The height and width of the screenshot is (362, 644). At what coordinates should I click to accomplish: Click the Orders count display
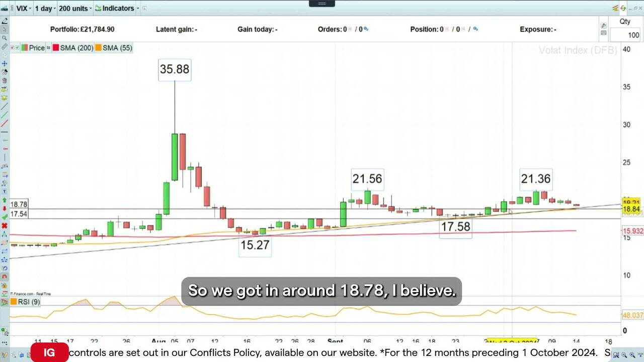[343, 29]
